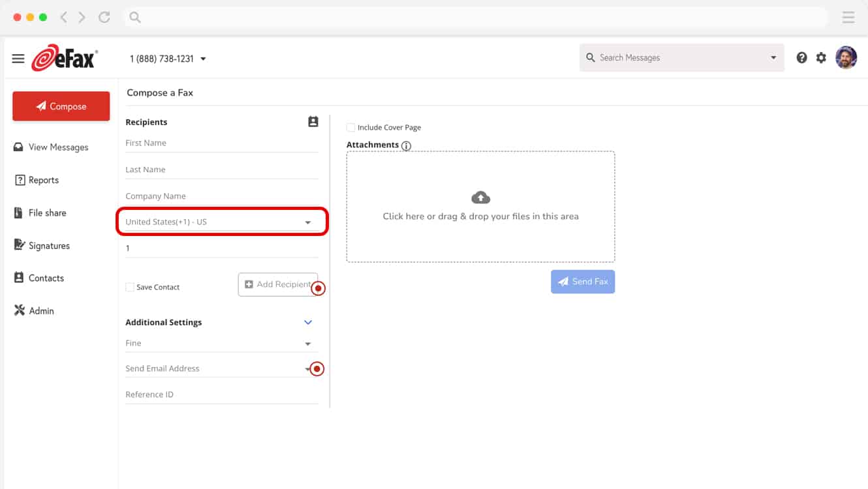
Task: Collapse the Additional Settings section
Action: coord(307,322)
